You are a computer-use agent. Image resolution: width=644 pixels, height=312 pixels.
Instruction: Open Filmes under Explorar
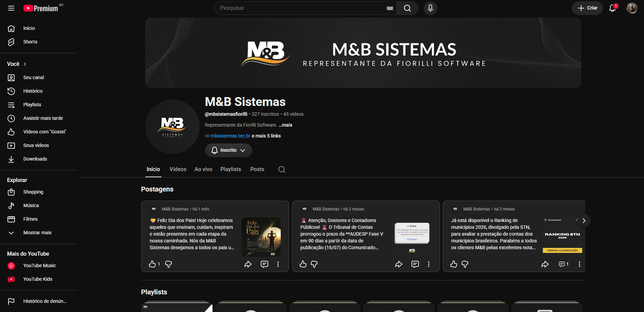tap(38, 219)
